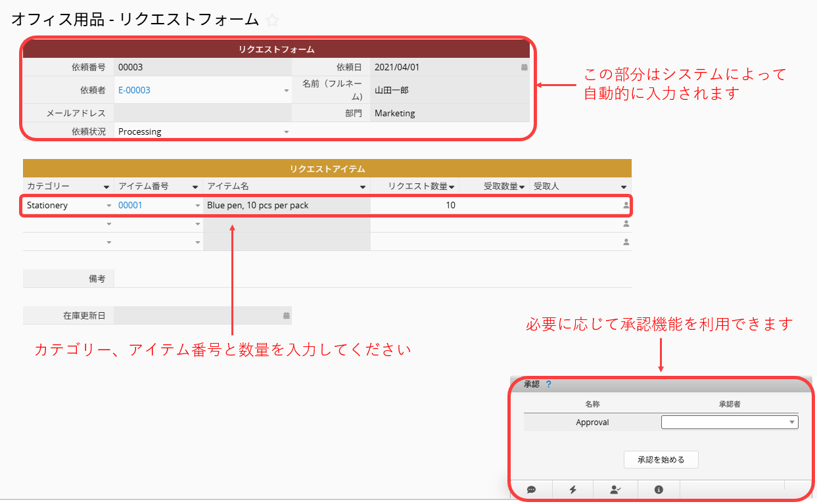Open the 承認者 approver dropdown

[x=791, y=423]
